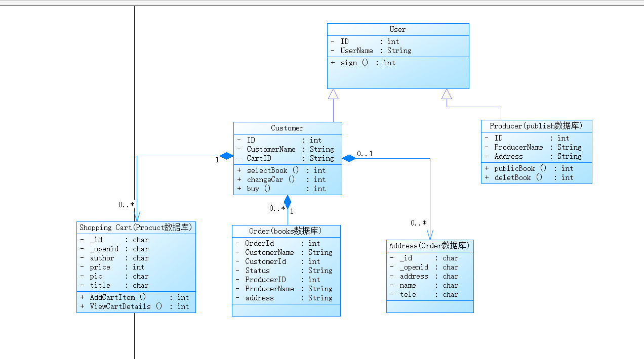This screenshot has height=359, width=644.
Task: Select the 'changeCar () : int' operation
Action: point(281,179)
